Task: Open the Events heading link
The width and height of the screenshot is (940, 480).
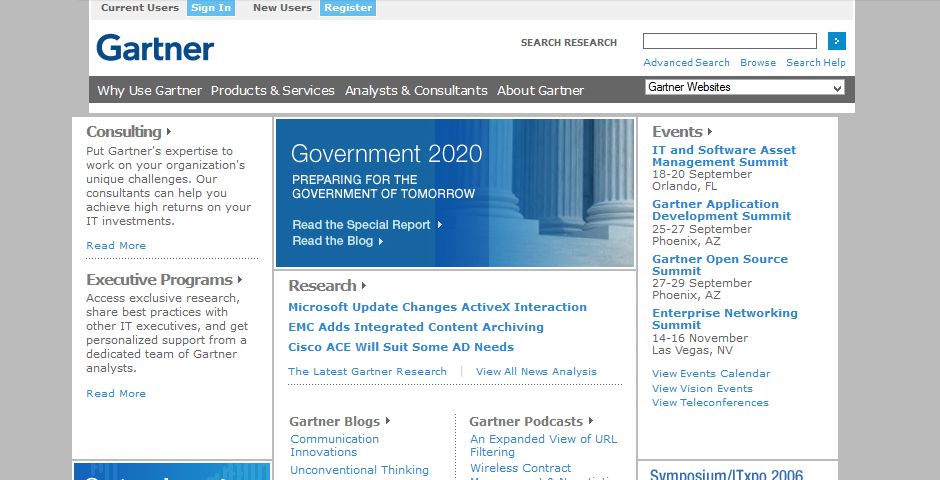Action: [677, 131]
